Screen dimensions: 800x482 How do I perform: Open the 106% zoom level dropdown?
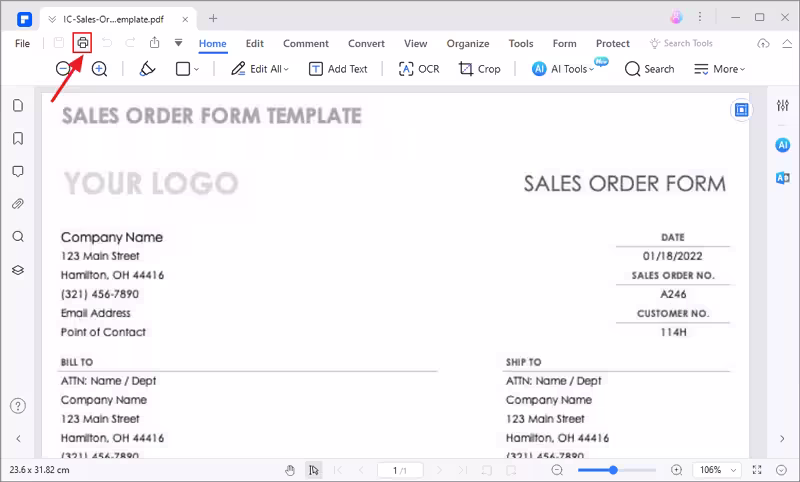pos(716,470)
